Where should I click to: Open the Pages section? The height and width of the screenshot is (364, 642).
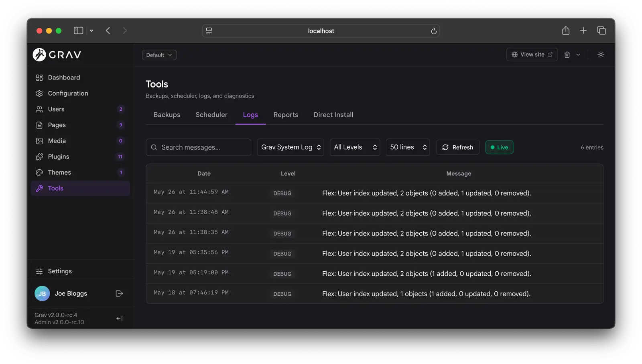click(x=80, y=125)
